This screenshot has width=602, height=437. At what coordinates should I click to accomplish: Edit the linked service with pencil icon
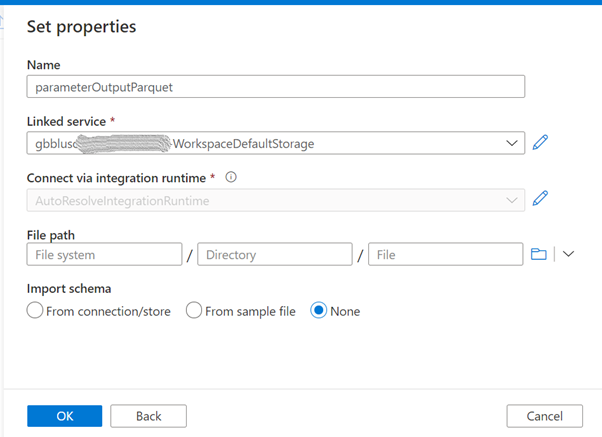(x=540, y=143)
